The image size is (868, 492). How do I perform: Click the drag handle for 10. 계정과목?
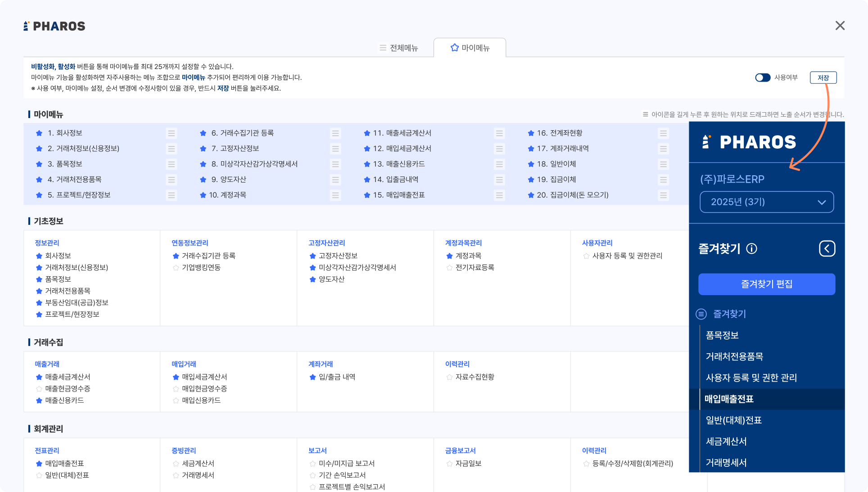coord(335,195)
